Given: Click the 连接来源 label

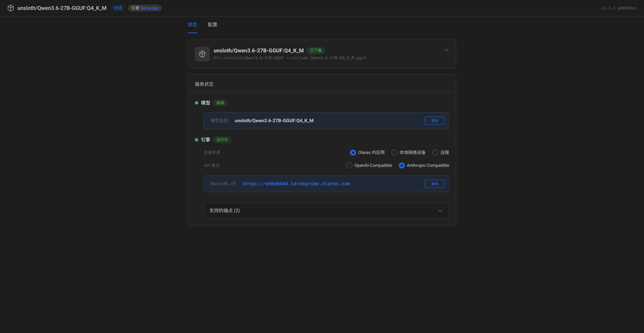Looking at the screenshot, I should pyautogui.click(x=212, y=152).
